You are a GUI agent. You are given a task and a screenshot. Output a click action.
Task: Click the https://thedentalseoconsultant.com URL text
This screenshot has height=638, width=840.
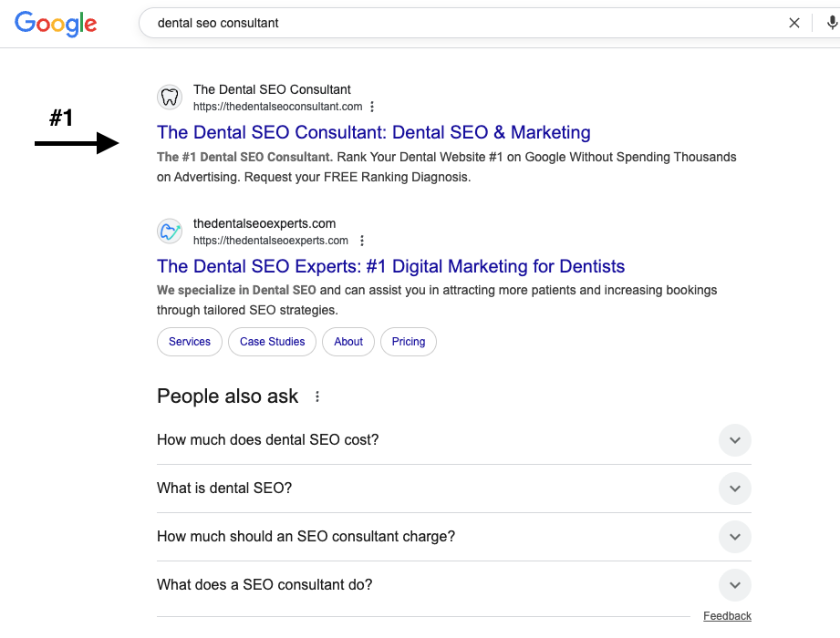tap(277, 107)
